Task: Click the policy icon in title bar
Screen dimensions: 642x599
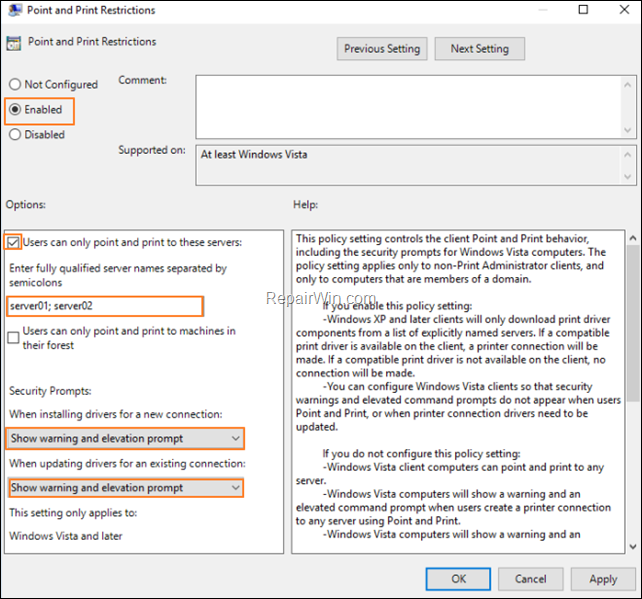Action: click(x=15, y=10)
